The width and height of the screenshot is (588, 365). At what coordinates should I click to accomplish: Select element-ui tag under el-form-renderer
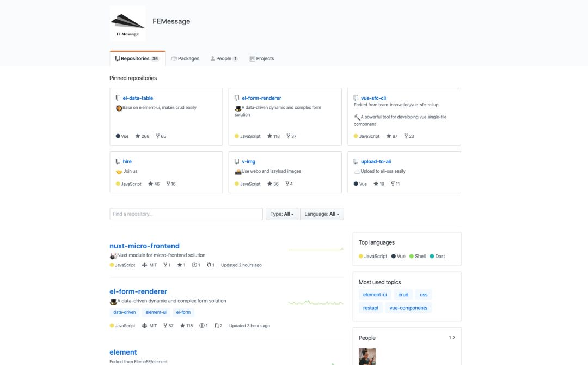tap(156, 312)
